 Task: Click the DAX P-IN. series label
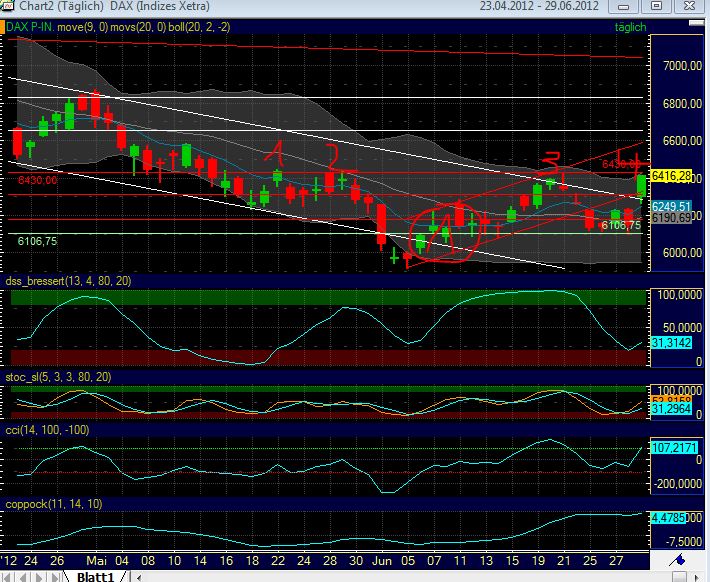point(30,27)
